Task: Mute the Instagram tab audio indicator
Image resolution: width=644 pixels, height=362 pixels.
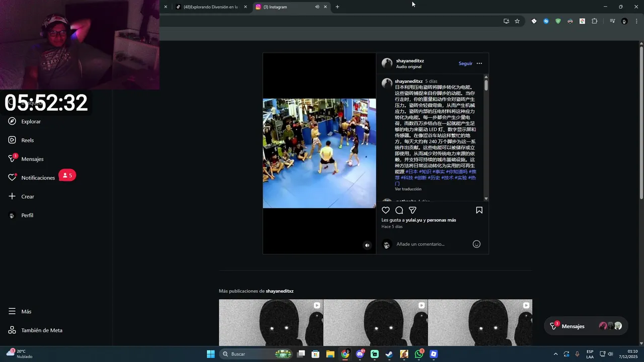Action: 317,7
